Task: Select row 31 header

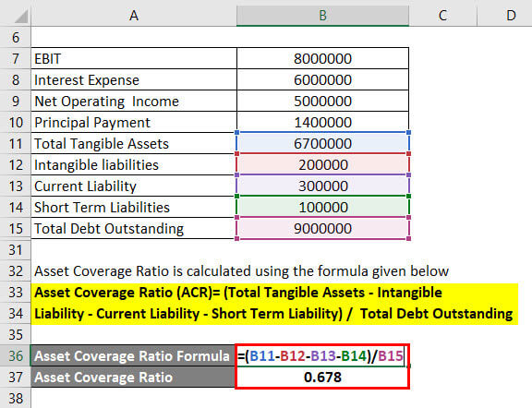Action: click(16, 249)
